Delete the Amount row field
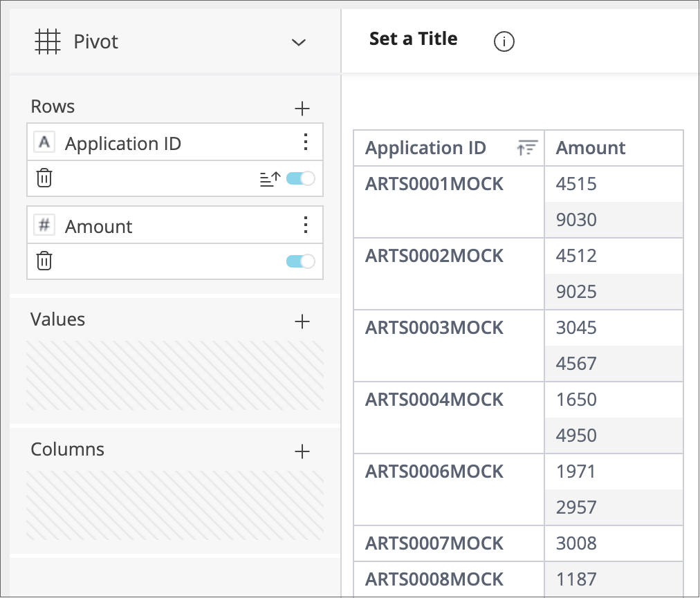Viewport: 700px width, 598px height. click(x=44, y=261)
